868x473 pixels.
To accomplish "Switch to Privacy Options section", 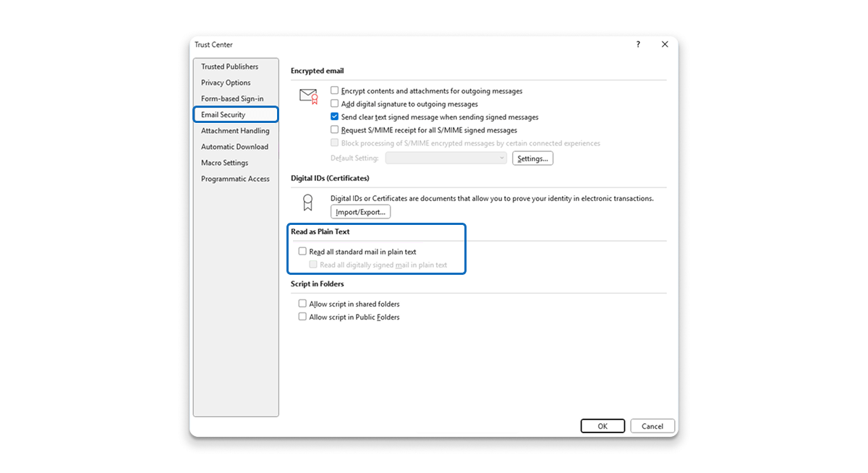I will point(225,82).
